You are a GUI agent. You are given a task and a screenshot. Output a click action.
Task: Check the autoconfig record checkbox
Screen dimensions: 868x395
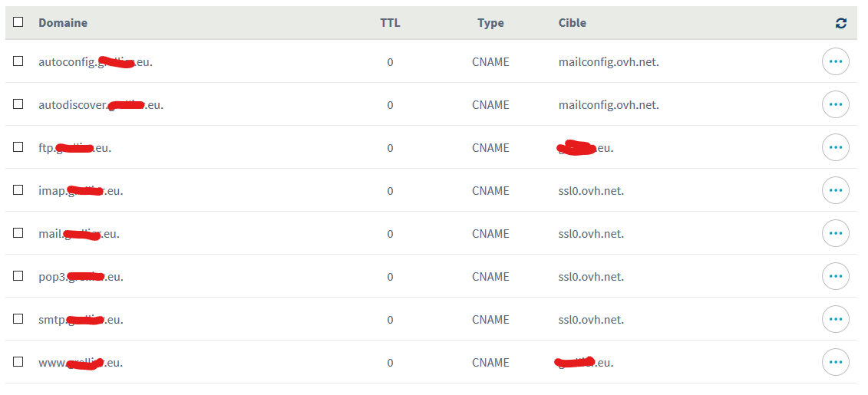coord(18,61)
